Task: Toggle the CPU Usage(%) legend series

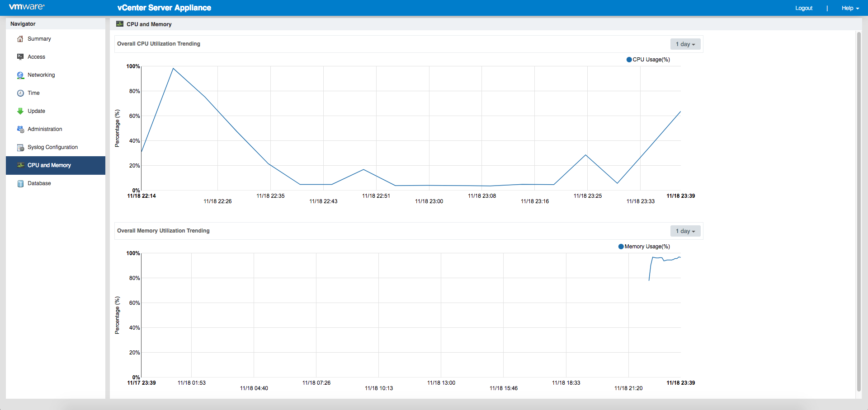Action: [648, 60]
